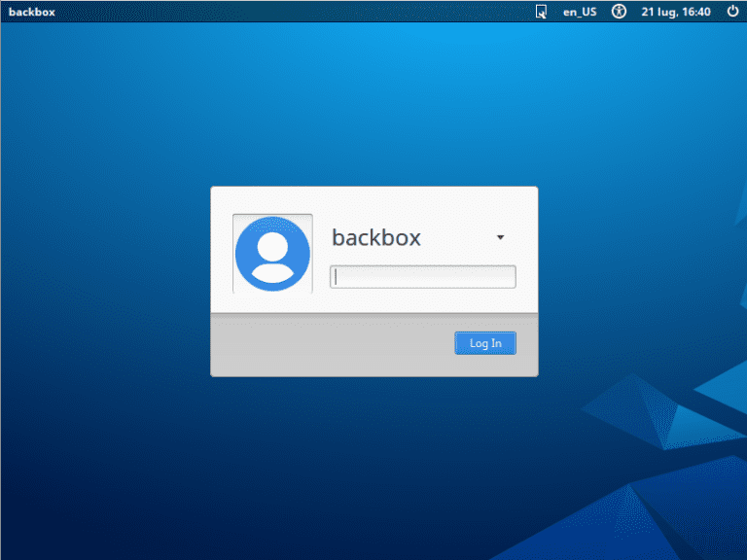This screenshot has width=747, height=560.
Task: Open the accessibility options icon
Action: [619, 12]
